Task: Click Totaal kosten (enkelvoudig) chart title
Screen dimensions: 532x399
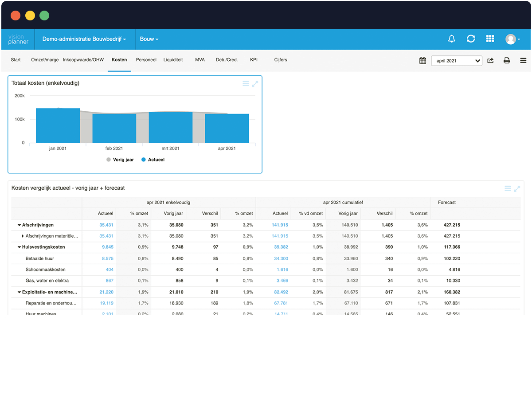Action: click(45, 83)
